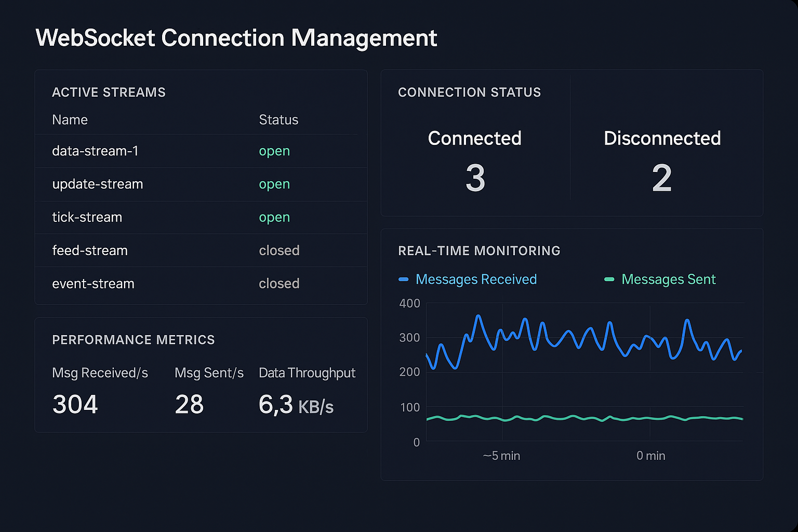Click the Connected label
This screenshot has width=798, height=532.
(474, 138)
